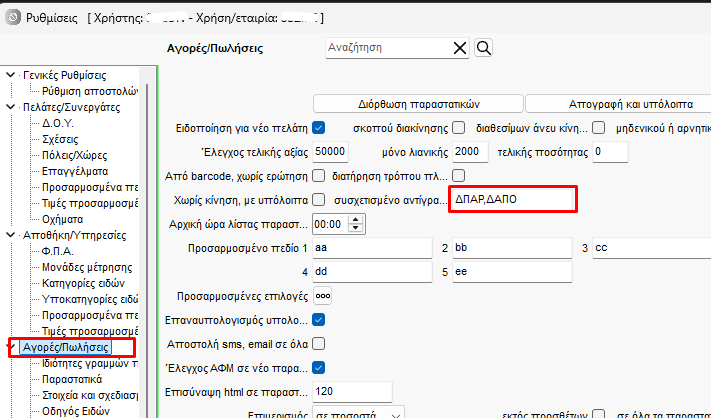Select Οχήματα tree item

coord(63,219)
